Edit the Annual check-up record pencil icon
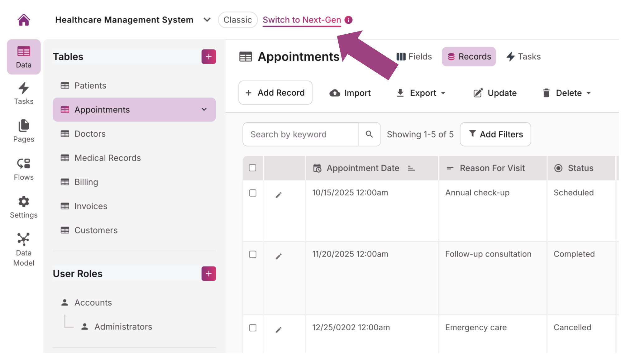 279,195
